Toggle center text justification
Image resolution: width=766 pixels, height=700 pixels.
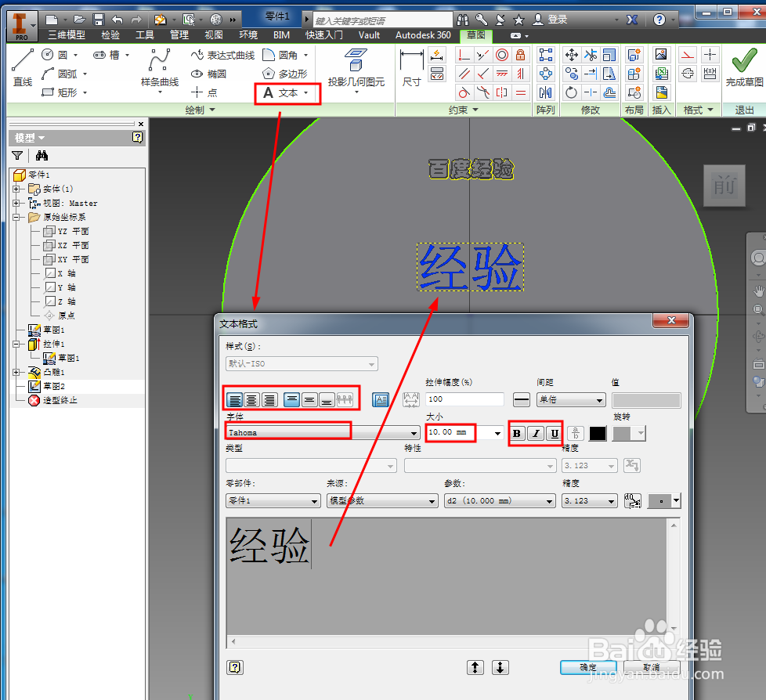[x=251, y=400]
